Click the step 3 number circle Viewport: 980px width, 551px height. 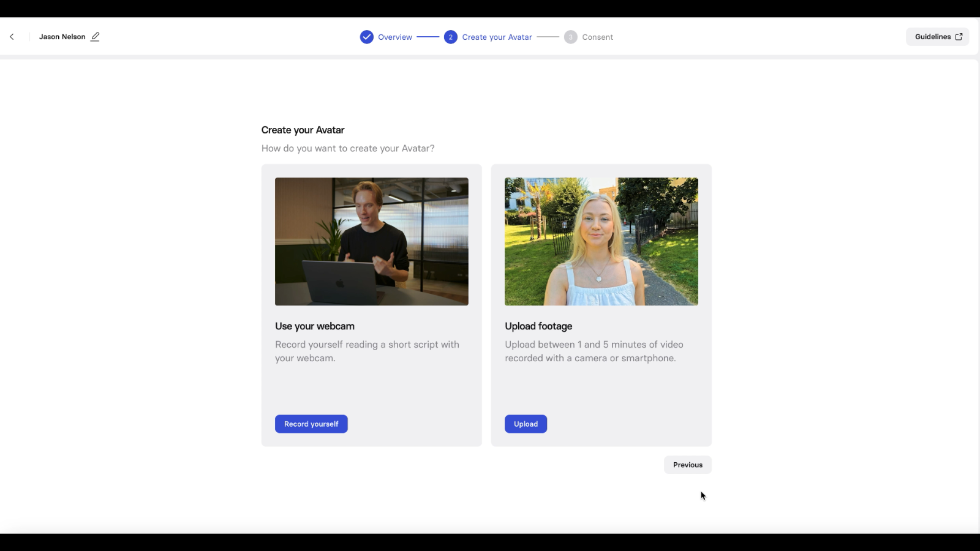click(570, 37)
